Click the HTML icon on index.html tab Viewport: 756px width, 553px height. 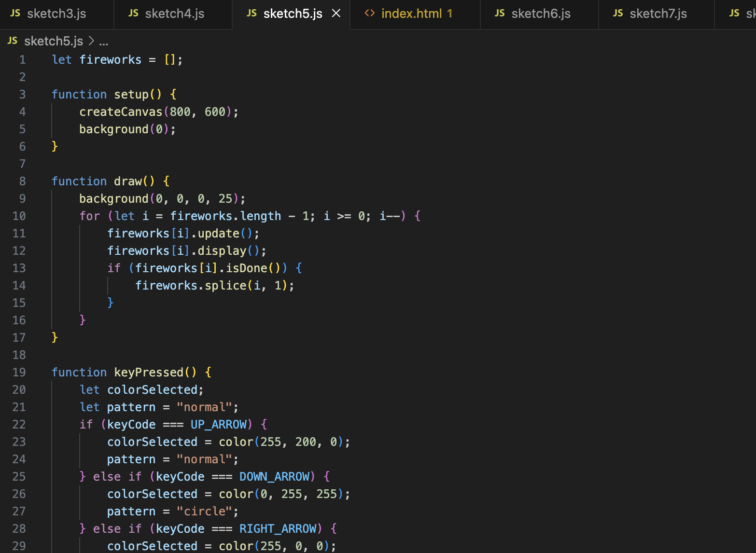[x=369, y=13]
